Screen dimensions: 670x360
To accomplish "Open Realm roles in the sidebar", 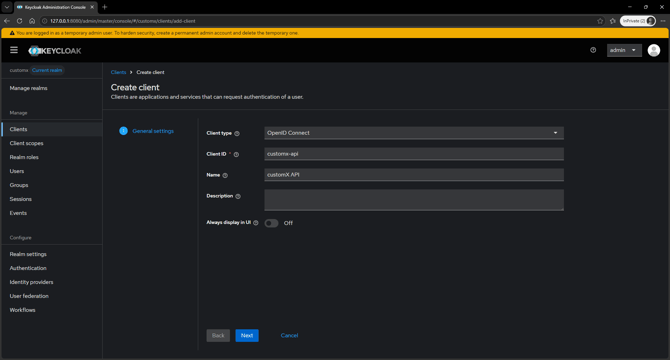I will [x=51, y=157].
